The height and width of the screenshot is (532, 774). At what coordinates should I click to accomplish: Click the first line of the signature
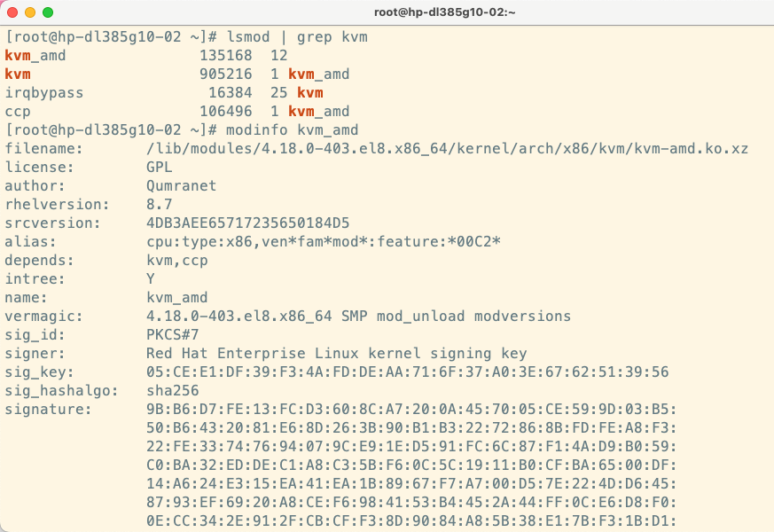click(x=411, y=410)
